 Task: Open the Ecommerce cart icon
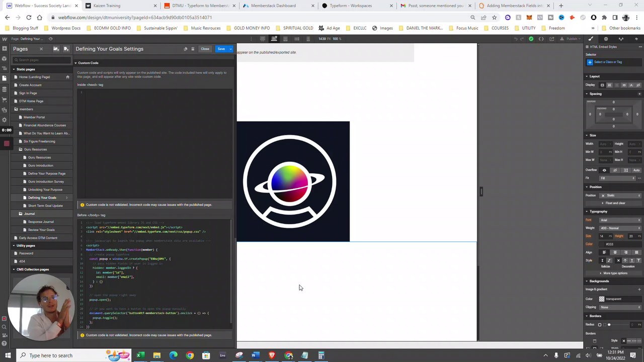coord(5,99)
